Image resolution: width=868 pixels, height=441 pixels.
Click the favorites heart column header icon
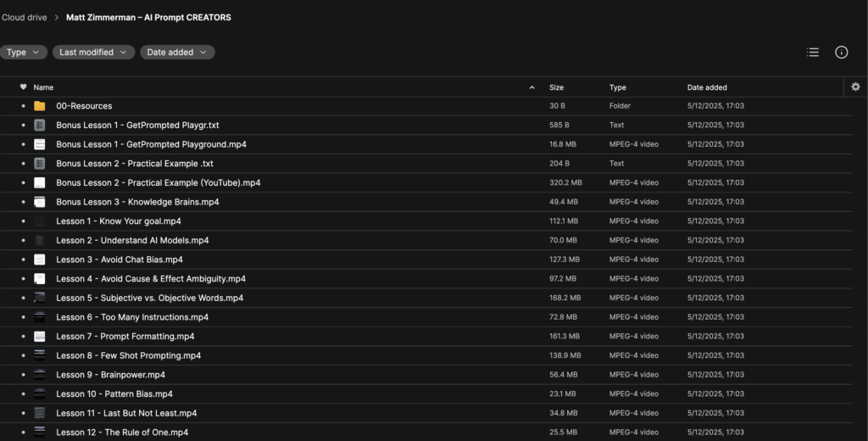coord(23,87)
